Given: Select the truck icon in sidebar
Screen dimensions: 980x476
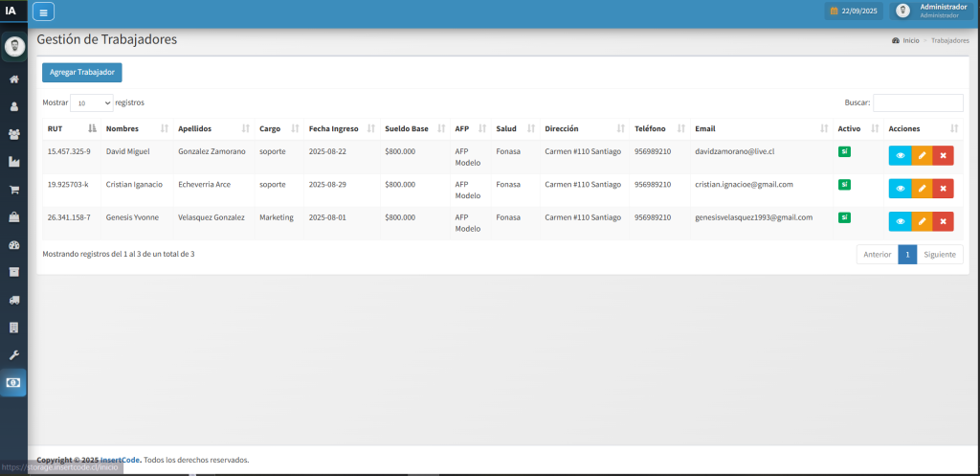Looking at the screenshot, I should 13,300.
